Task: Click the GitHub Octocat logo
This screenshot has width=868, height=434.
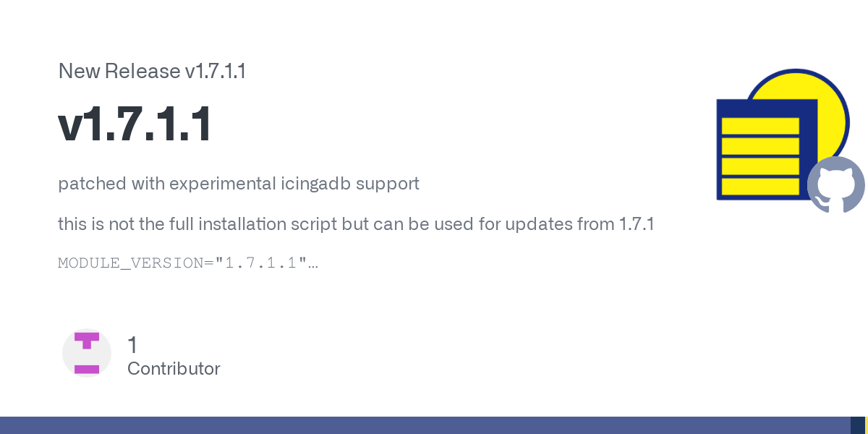Action: [x=836, y=184]
